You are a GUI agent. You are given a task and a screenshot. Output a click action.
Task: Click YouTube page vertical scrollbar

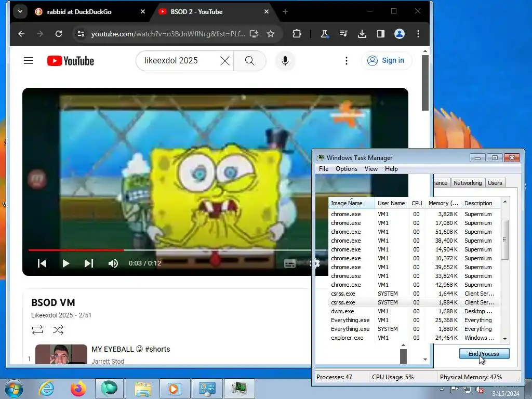[x=425, y=83]
